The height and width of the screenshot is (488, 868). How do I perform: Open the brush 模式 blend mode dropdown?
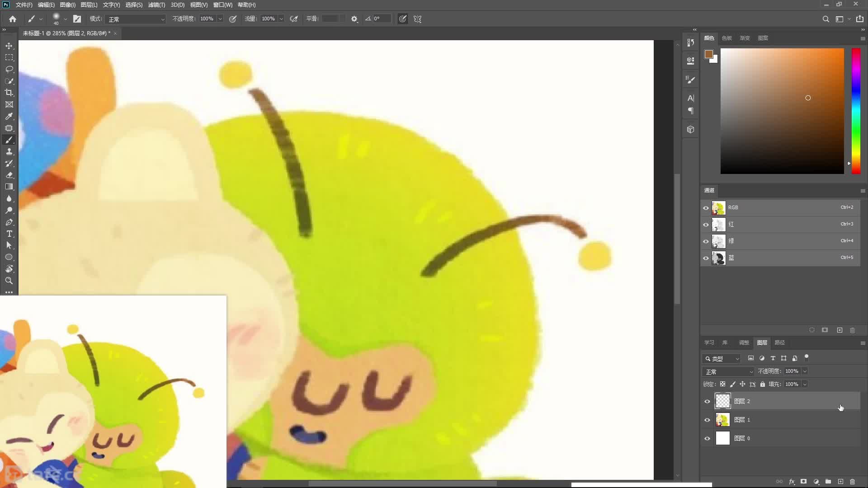tap(136, 19)
